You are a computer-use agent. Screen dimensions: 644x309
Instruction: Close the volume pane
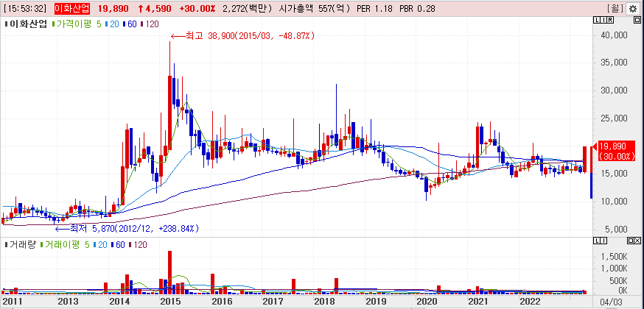[x=637, y=241]
